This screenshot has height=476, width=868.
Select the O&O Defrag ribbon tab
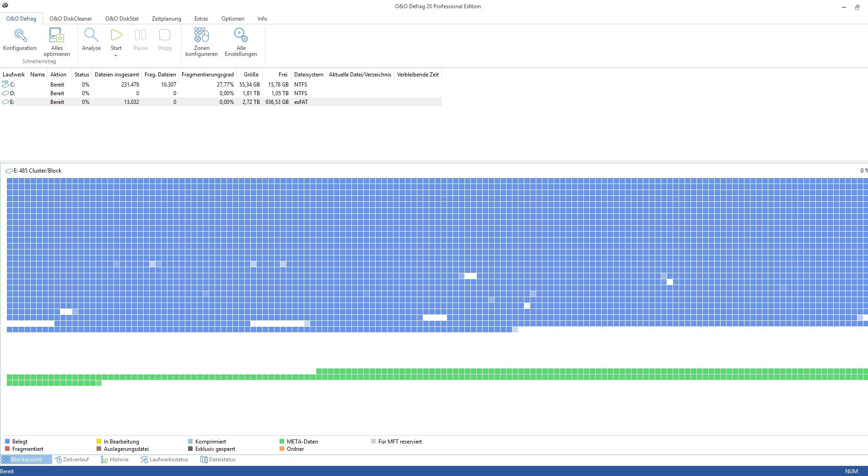(x=21, y=19)
